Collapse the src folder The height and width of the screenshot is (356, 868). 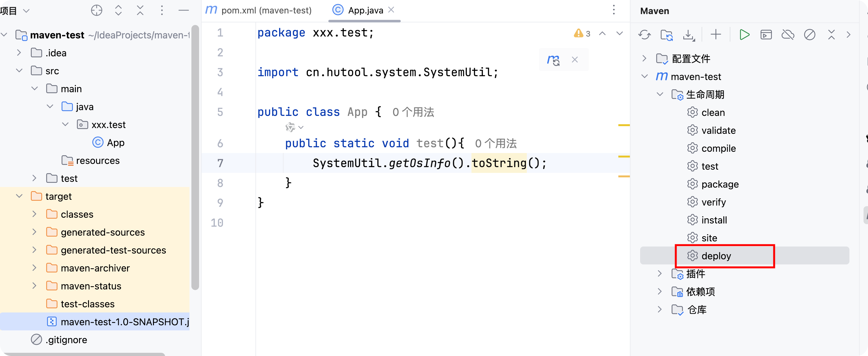[19, 70]
